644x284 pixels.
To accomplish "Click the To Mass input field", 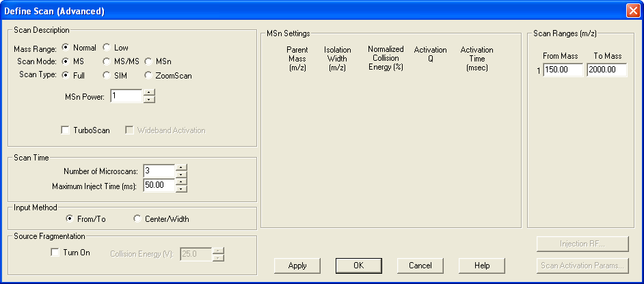I will [606, 70].
